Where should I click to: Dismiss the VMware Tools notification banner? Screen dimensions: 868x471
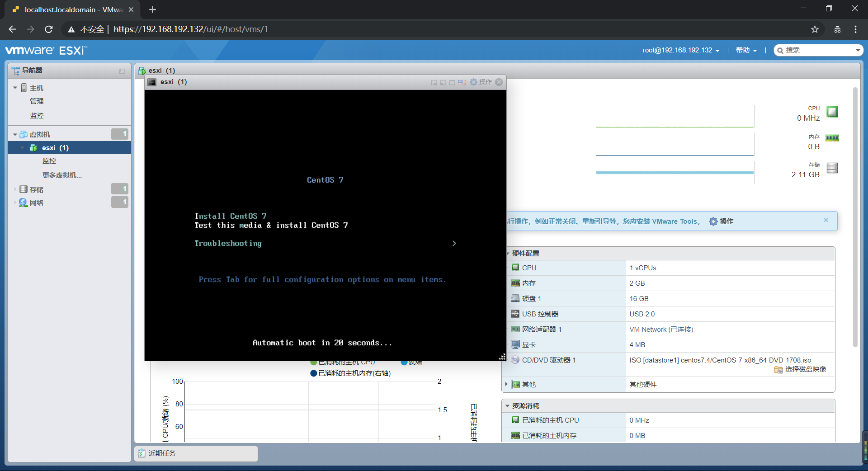click(x=826, y=220)
